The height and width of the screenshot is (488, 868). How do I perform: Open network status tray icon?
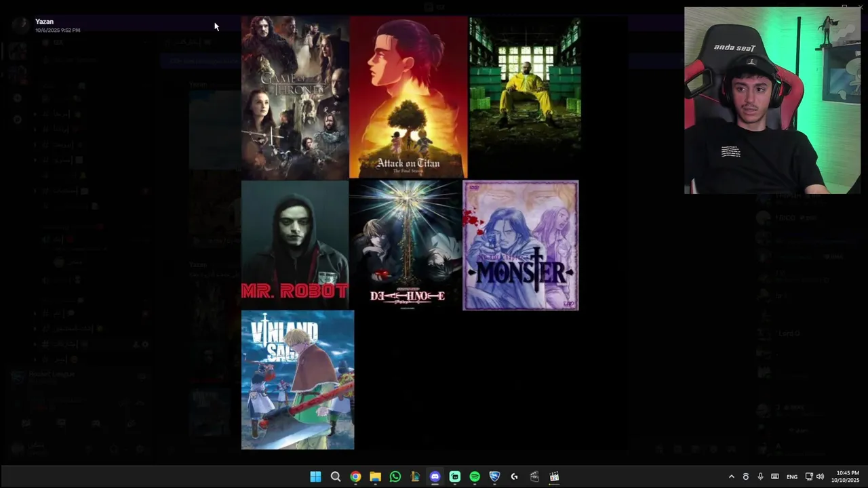pyautogui.click(x=809, y=476)
